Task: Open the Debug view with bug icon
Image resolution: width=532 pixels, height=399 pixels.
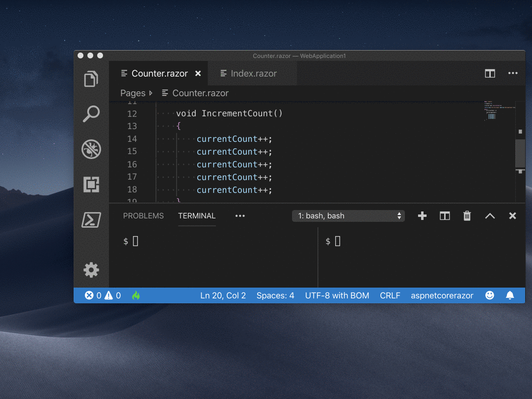Action: point(91,149)
